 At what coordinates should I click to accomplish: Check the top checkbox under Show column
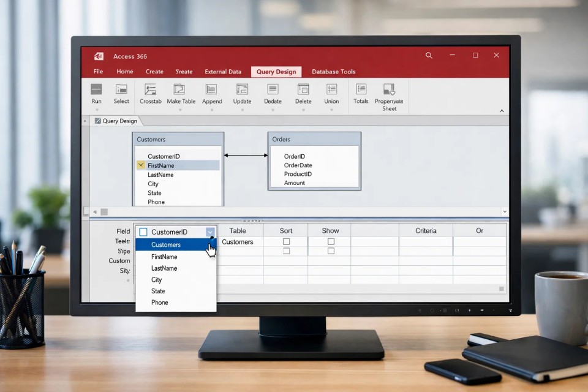331,242
